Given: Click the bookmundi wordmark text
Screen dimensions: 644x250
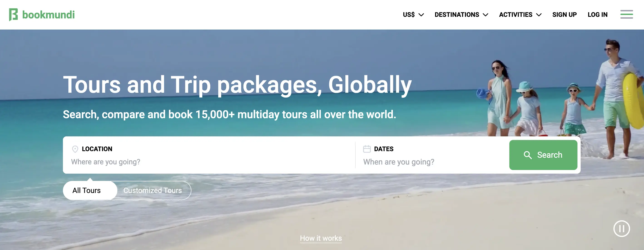Looking at the screenshot, I should [x=49, y=15].
